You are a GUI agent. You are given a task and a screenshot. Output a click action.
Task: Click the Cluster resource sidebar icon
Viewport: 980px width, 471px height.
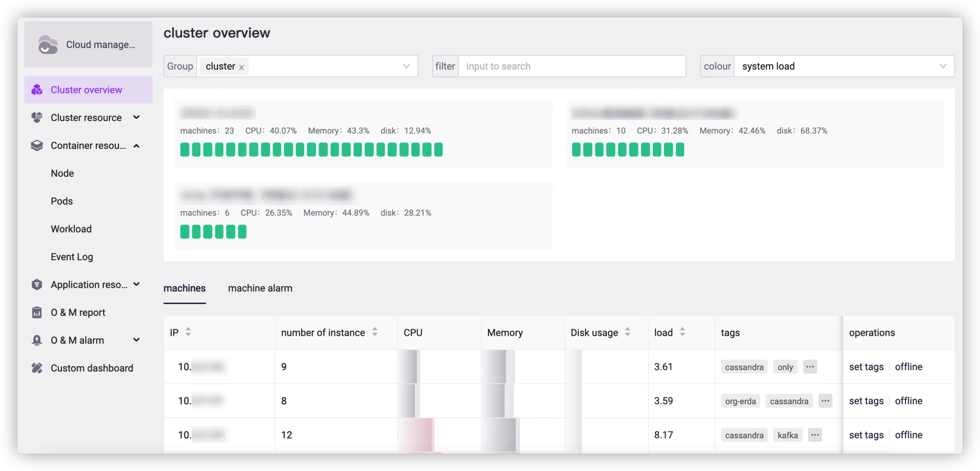pos(37,118)
